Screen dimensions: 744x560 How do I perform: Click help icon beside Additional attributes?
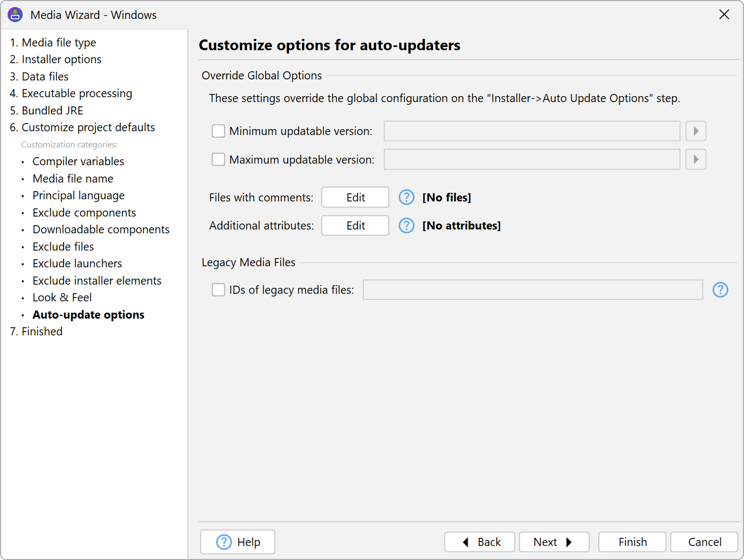(x=406, y=226)
